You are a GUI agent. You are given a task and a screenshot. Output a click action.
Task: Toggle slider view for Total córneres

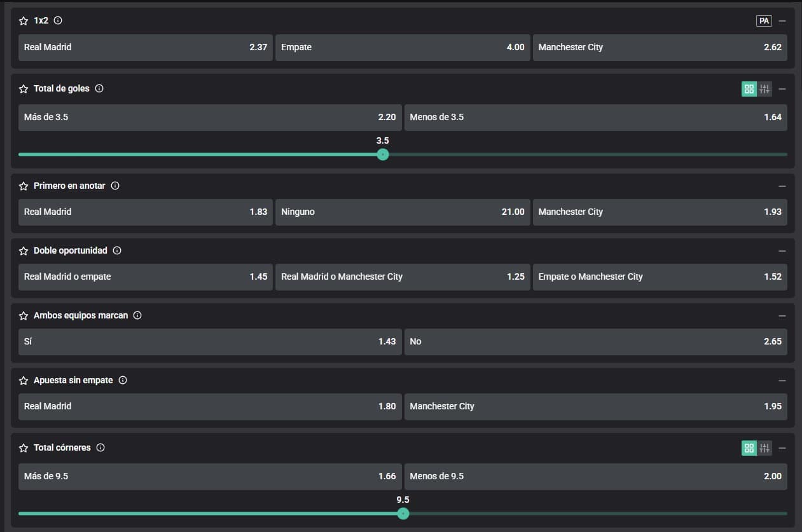click(x=764, y=448)
